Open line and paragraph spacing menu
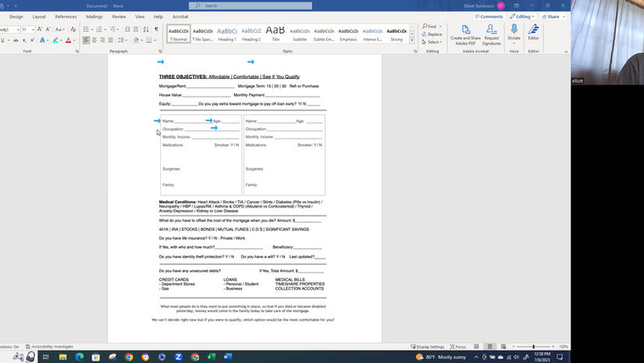Screen dimensions: 644x363 (x=122, y=40)
